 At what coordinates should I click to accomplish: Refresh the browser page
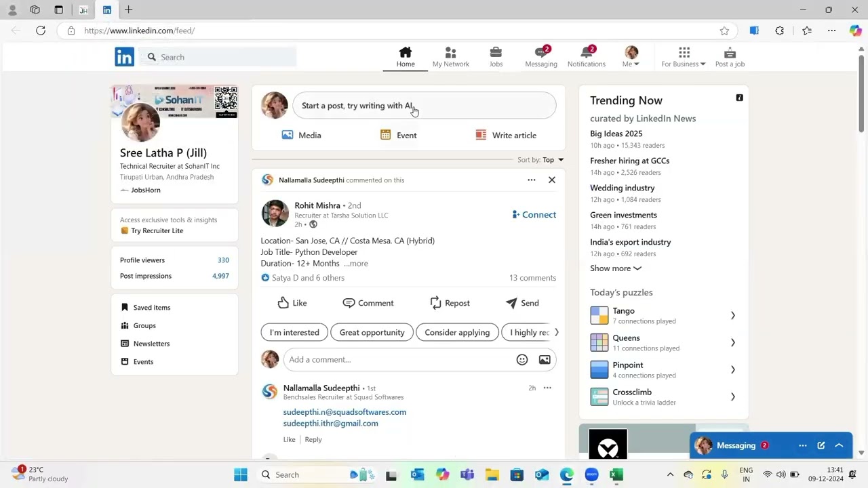click(41, 30)
